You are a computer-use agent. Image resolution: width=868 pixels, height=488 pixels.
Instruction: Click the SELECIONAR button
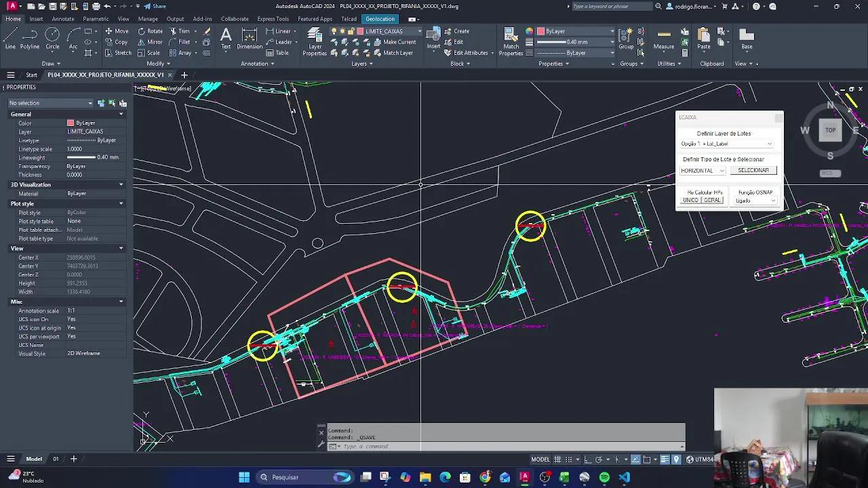coord(753,171)
